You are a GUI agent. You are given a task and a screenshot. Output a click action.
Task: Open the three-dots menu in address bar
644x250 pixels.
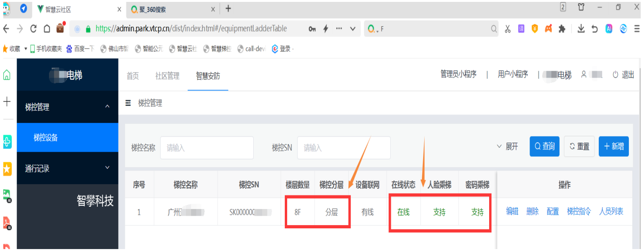339,29
